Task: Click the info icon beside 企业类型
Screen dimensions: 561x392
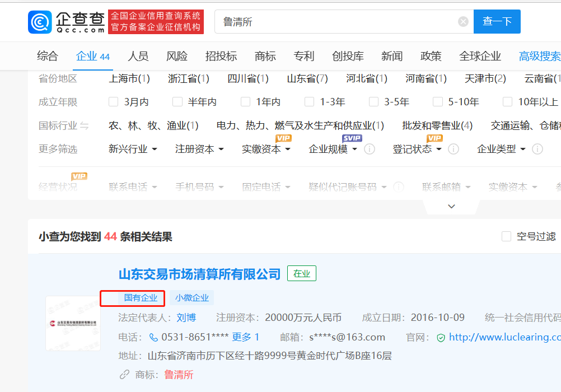Action: 537,149
